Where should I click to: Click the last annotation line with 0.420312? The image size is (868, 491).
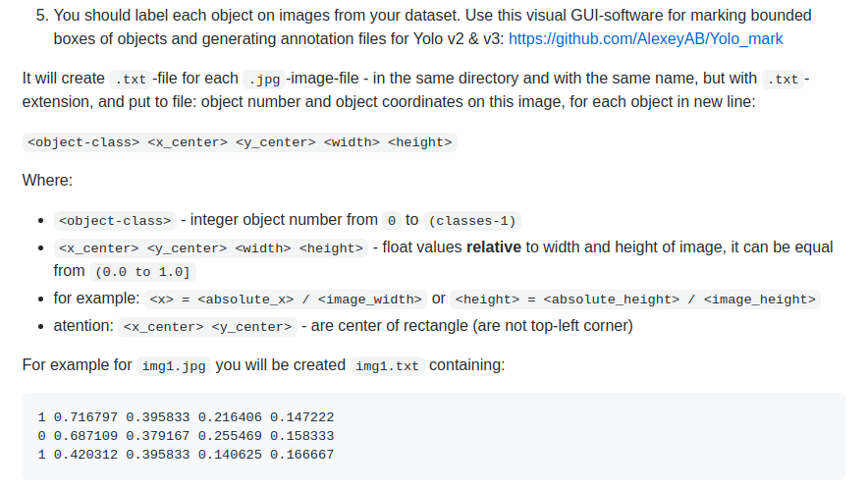pyautogui.click(x=186, y=455)
